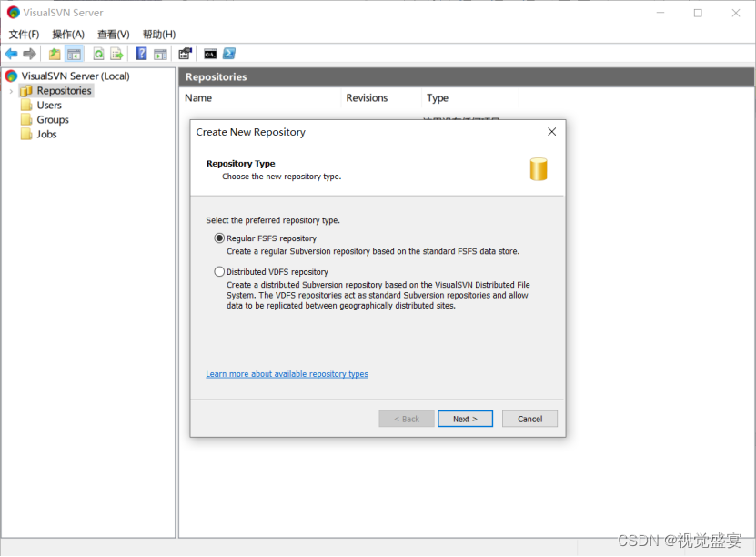This screenshot has width=756, height=557.
Task: Select the Repositories tree node
Action: 64,91
